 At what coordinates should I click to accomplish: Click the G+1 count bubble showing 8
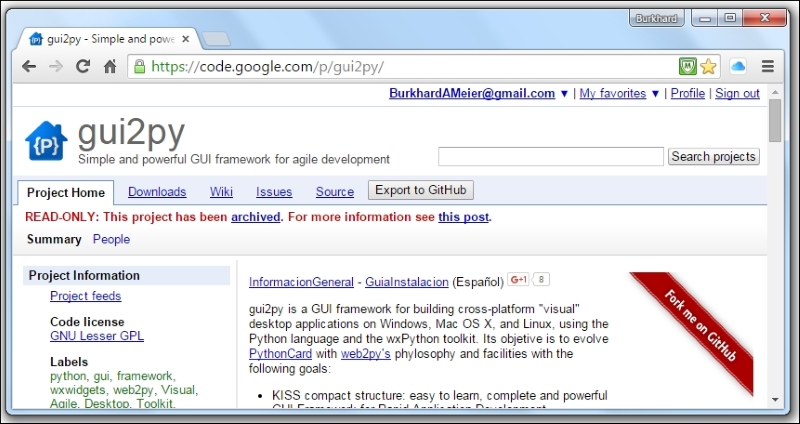point(541,280)
